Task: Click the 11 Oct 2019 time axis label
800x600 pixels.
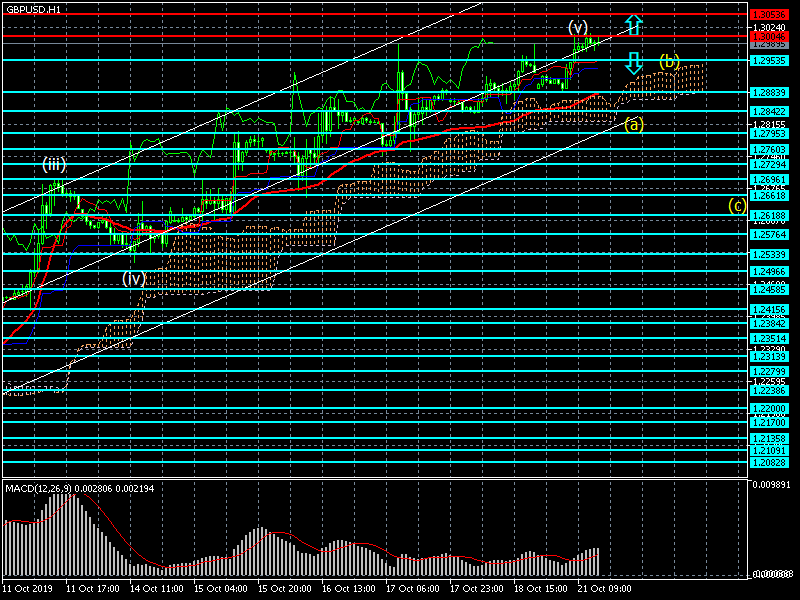Action: [27, 589]
